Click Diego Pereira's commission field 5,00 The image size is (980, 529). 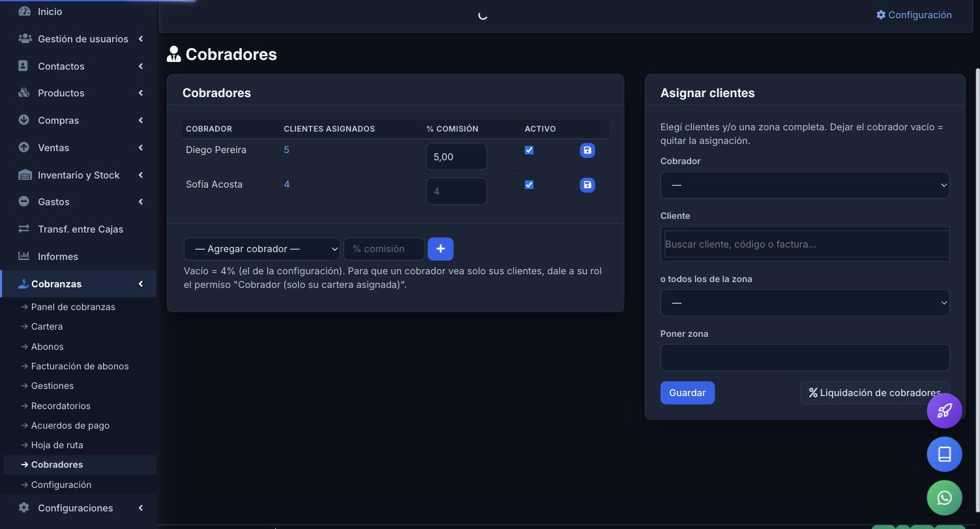[456, 156]
